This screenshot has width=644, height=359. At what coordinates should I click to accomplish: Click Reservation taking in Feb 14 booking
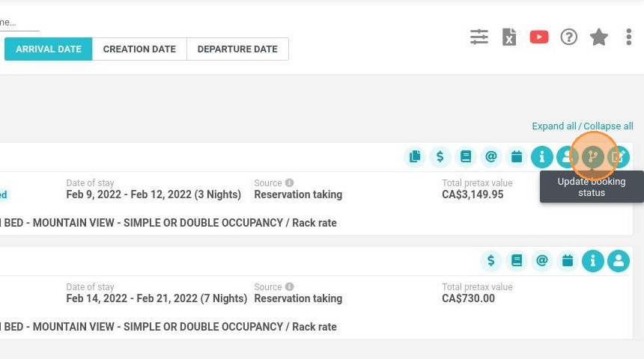[298, 298]
